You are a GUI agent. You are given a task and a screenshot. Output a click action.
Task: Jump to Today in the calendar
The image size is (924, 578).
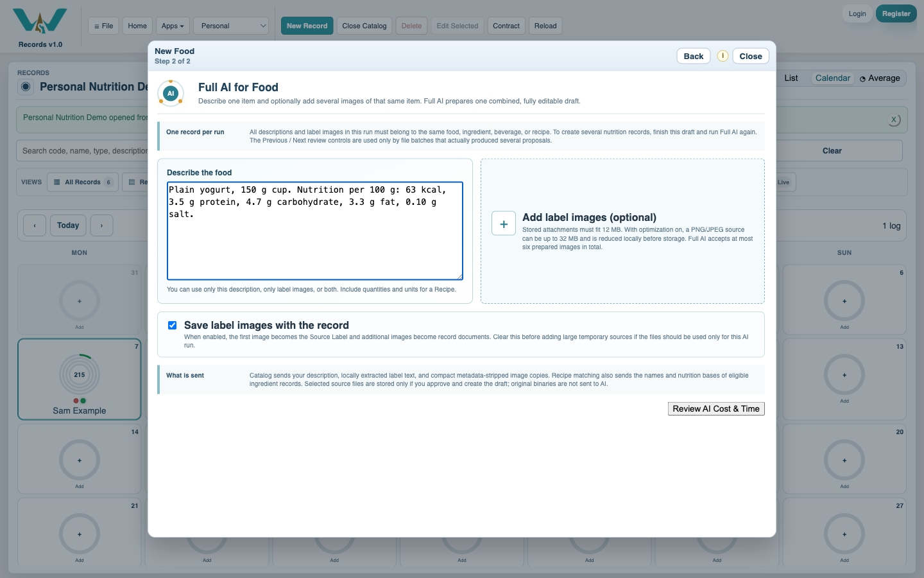click(x=68, y=225)
